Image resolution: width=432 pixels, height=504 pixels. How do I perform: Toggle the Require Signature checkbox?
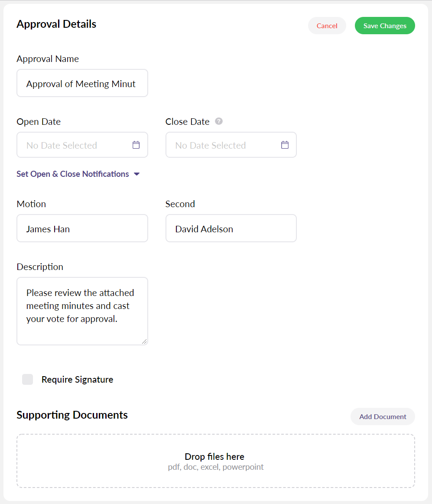[28, 380]
